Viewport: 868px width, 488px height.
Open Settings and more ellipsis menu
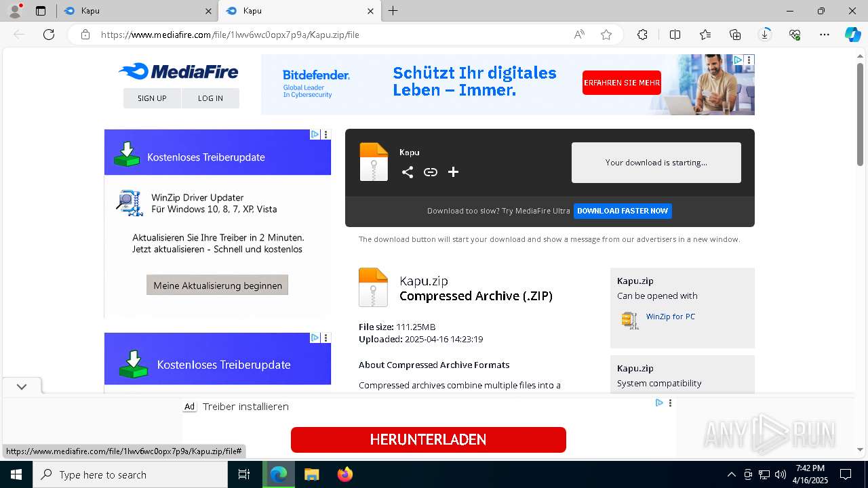coord(825,35)
